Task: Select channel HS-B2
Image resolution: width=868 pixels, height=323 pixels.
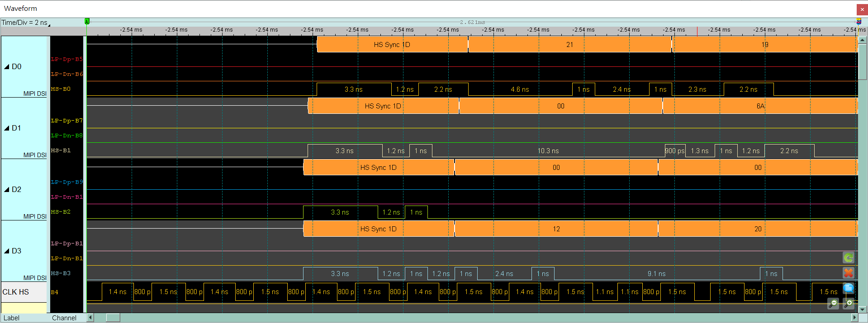Action: pyautogui.click(x=61, y=212)
